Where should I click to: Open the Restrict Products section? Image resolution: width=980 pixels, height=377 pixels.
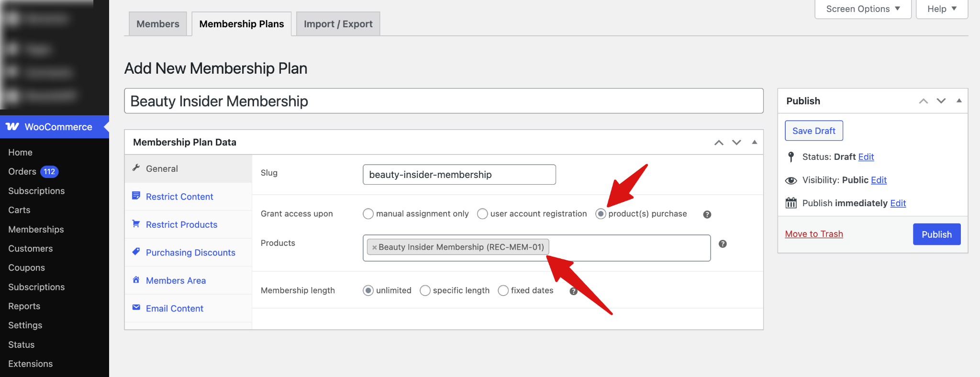pos(189,224)
